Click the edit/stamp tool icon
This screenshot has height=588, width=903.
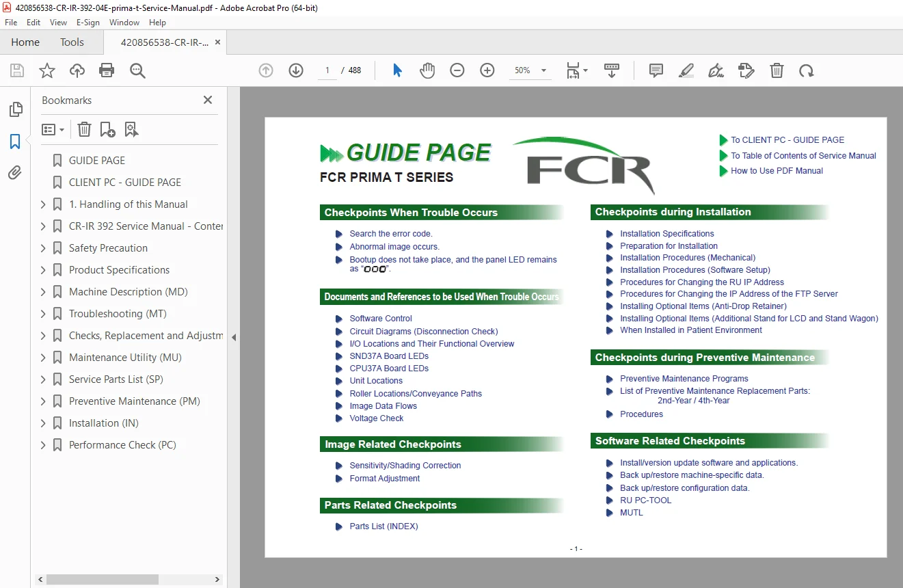point(746,70)
